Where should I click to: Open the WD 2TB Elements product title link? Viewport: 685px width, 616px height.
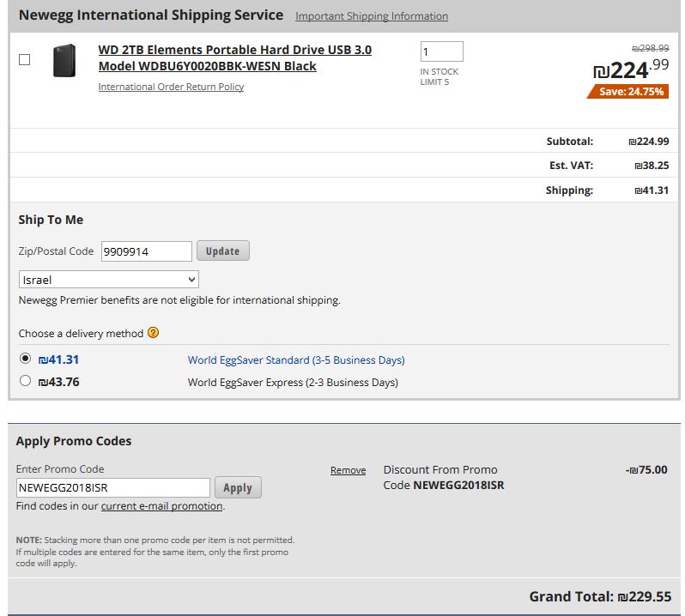point(234,58)
